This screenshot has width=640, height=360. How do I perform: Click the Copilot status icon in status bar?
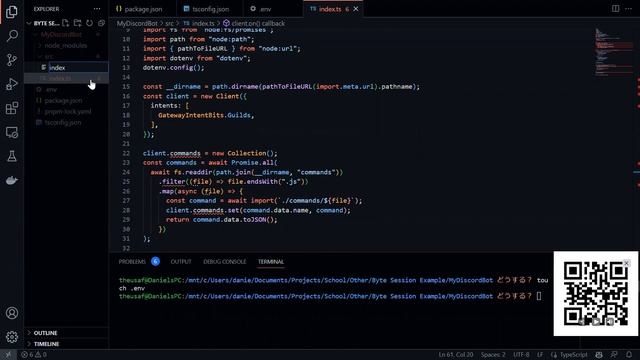click(599, 355)
